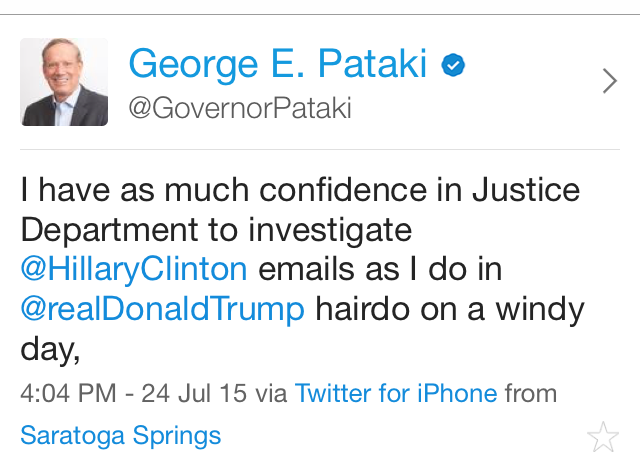The image size is (640, 467).
Task: Select the "Department to investigate" text line
Action: point(216,229)
